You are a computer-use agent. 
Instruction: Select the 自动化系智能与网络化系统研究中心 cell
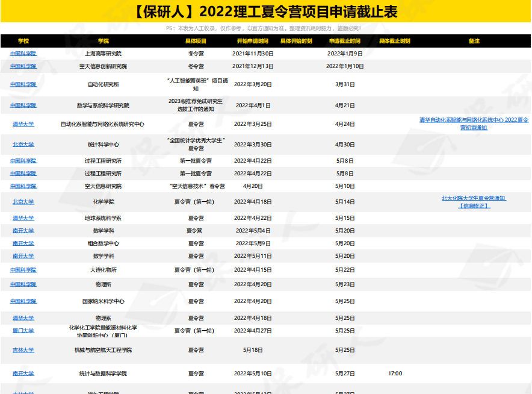click(x=102, y=124)
